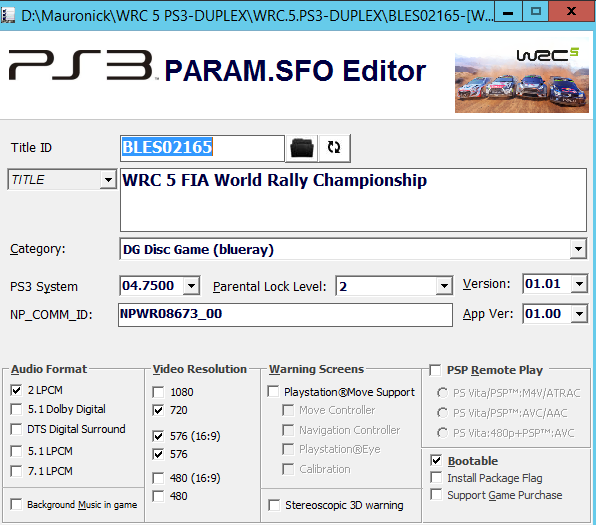596x525 pixels.
Task: Enable Support Game Purchase
Action: (436, 495)
